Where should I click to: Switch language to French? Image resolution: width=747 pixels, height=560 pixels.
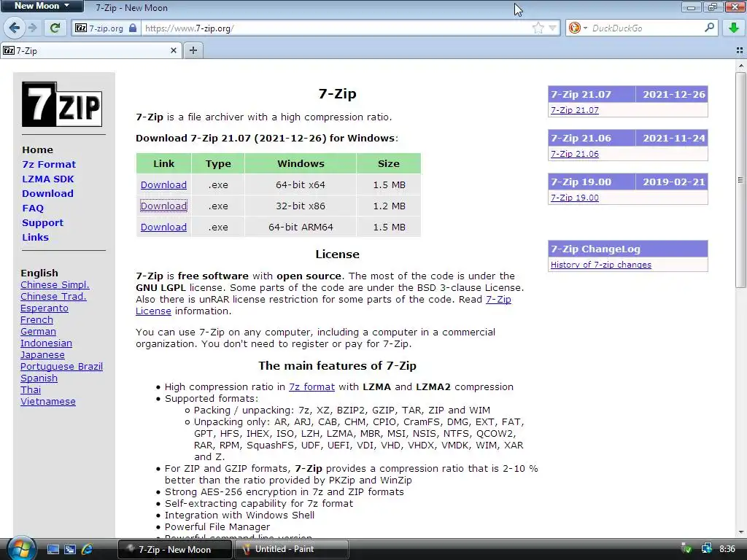(36, 319)
